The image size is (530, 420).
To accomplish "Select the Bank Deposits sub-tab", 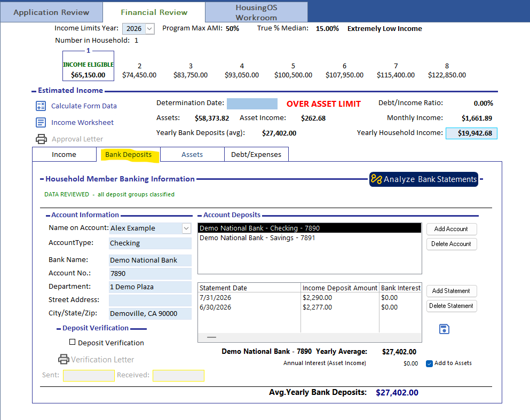I will 129,154.
